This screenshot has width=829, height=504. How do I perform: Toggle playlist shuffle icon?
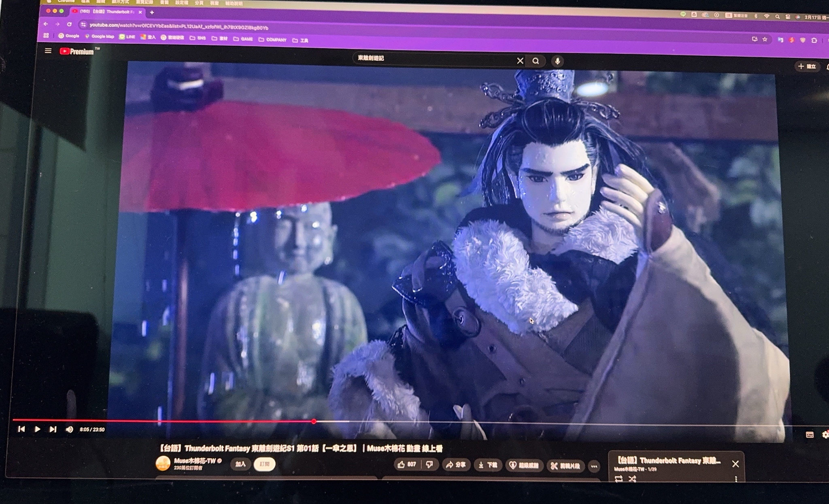pyautogui.click(x=632, y=479)
